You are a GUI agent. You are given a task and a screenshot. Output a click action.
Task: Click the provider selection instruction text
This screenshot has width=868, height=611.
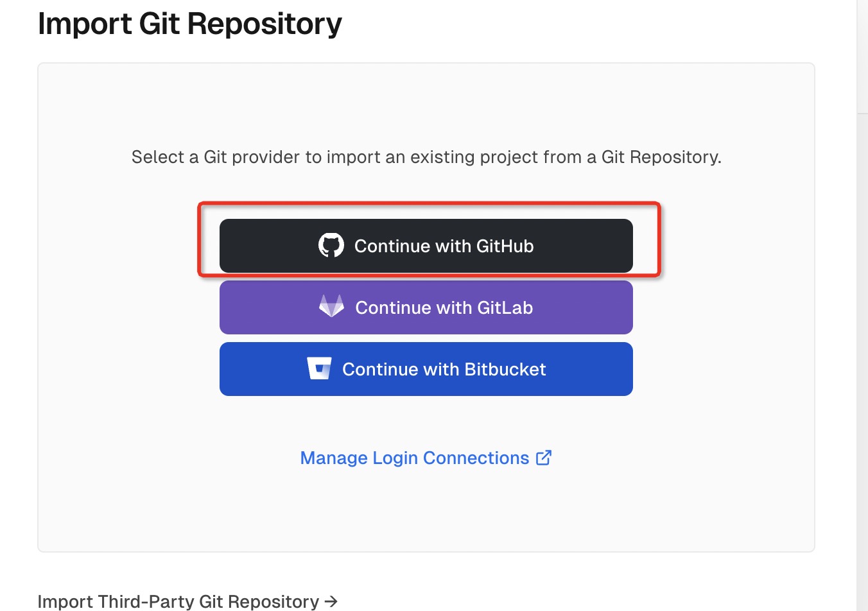(x=426, y=157)
